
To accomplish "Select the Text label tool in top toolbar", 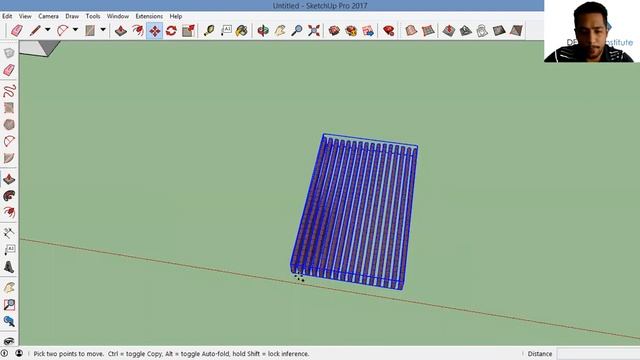I will pos(226,31).
